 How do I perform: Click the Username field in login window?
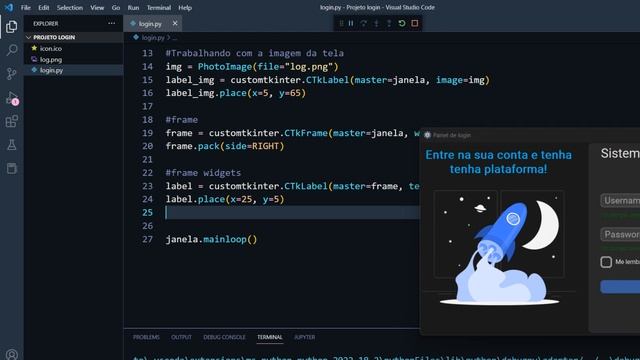620,200
